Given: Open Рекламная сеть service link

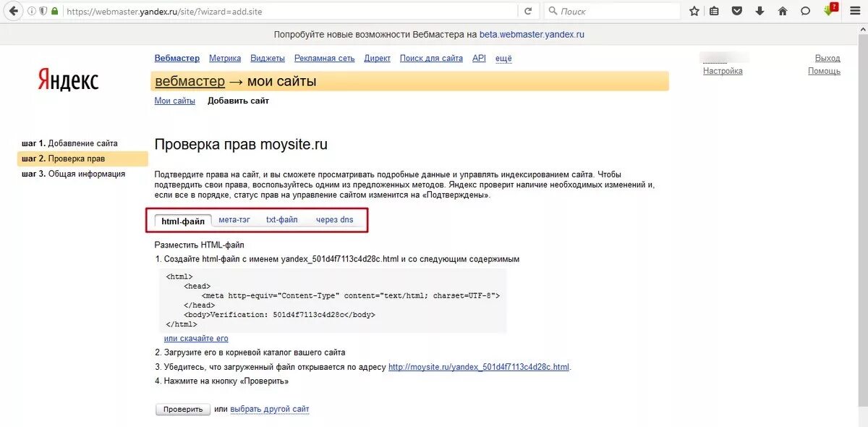Looking at the screenshot, I should (325, 58).
